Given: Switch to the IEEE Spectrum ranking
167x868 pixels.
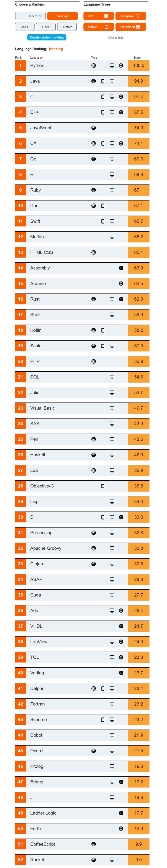Looking at the screenshot, I should (30, 16).
